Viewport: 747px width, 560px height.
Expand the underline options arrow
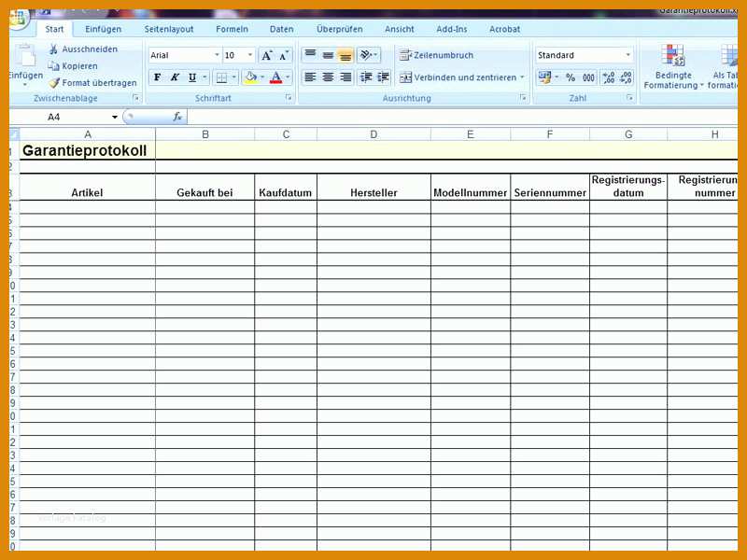204,77
